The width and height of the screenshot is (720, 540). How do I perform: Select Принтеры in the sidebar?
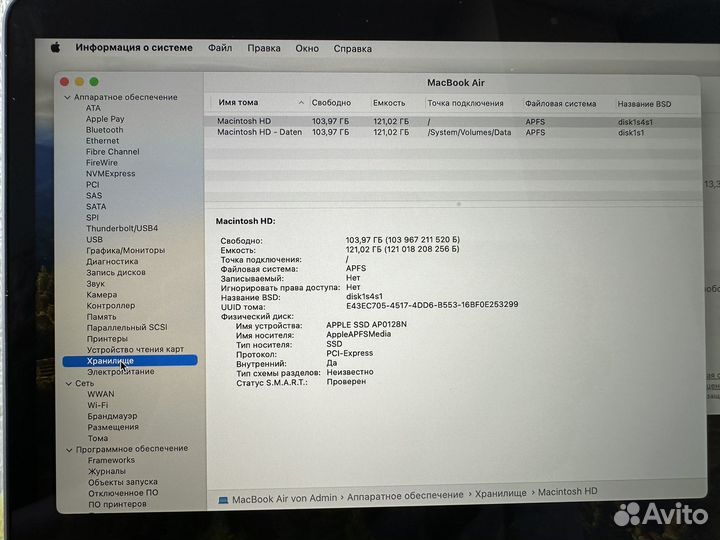pyautogui.click(x=107, y=339)
